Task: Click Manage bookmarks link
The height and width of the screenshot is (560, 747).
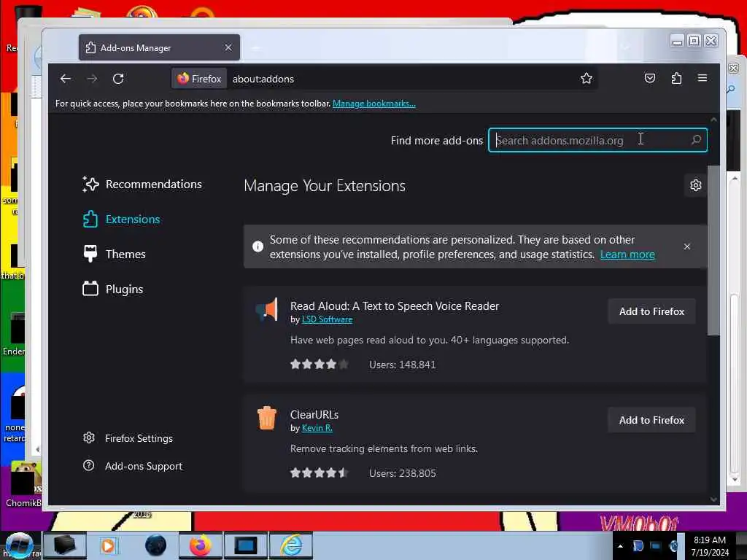Action: [x=374, y=104]
